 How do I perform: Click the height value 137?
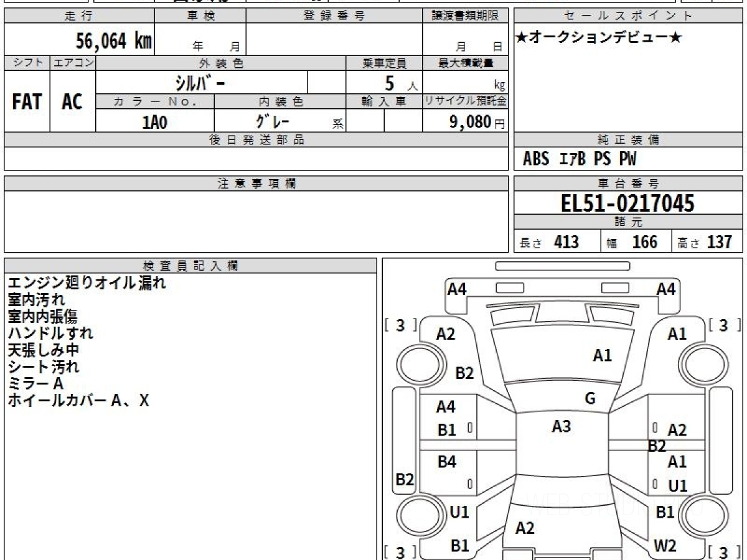pos(720,242)
